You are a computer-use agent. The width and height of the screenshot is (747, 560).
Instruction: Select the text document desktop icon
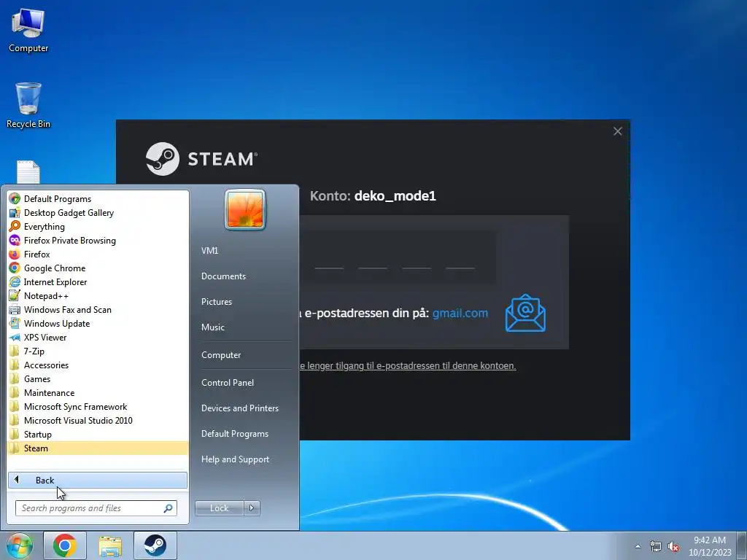pyautogui.click(x=28, y=172)
